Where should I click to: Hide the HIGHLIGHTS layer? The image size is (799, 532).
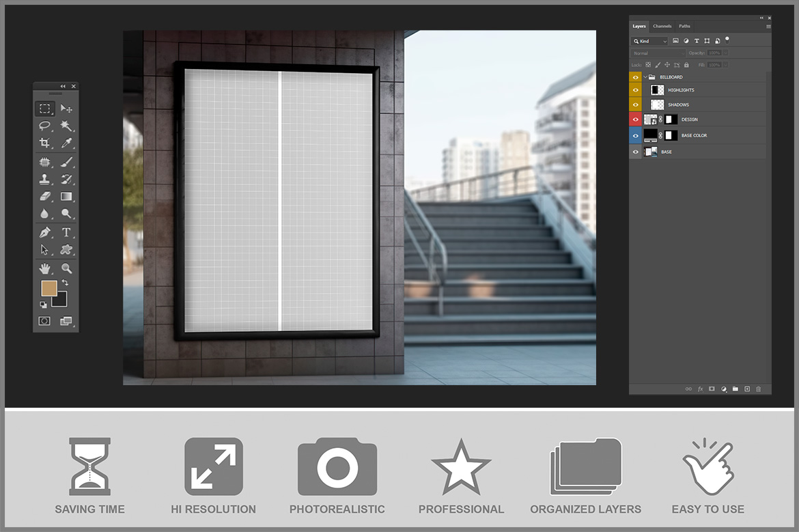[x=636, y=90]
